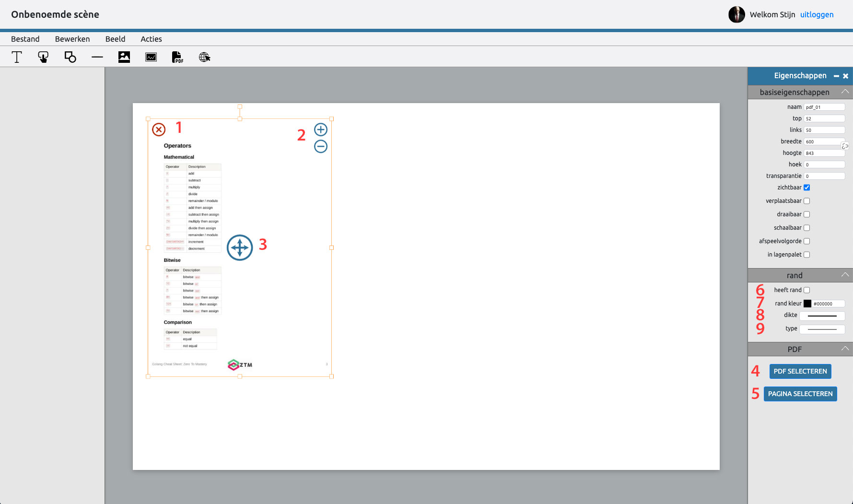The height and width of the screenshot is (504, 853).
Task: Click the hoek value field
Action: [824, 164]
